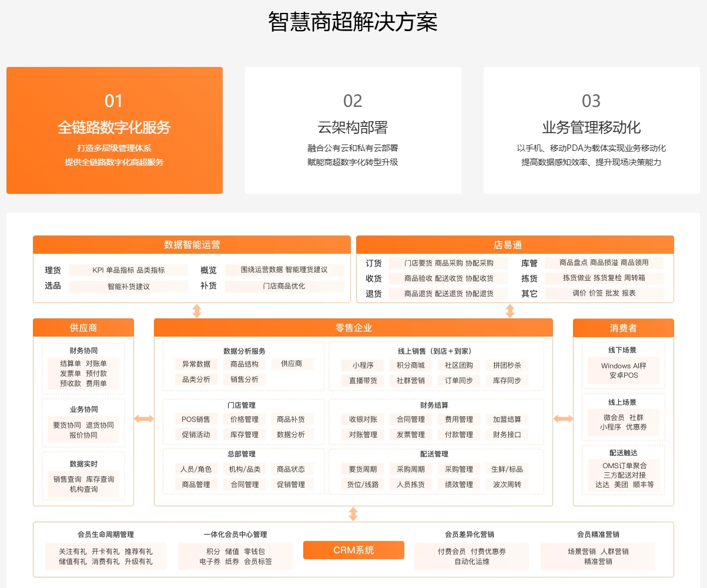
Task: Click the 零售企业 header bar
Action: click(x=353, y=328)
